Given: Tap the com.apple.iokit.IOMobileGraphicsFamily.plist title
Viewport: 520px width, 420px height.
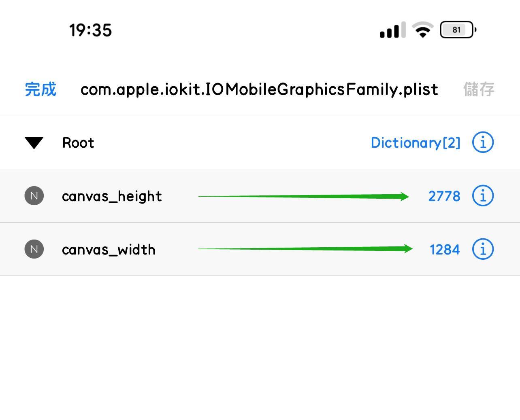Looking at the screenshot, I should tap(259, 89).
